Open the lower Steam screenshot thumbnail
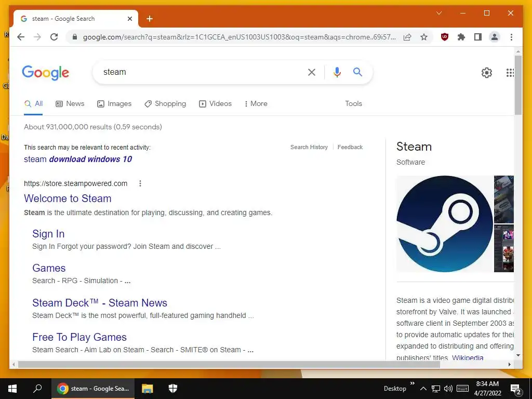Image resolution: width=532 pixels, height=399 pixels. [504, 248]
